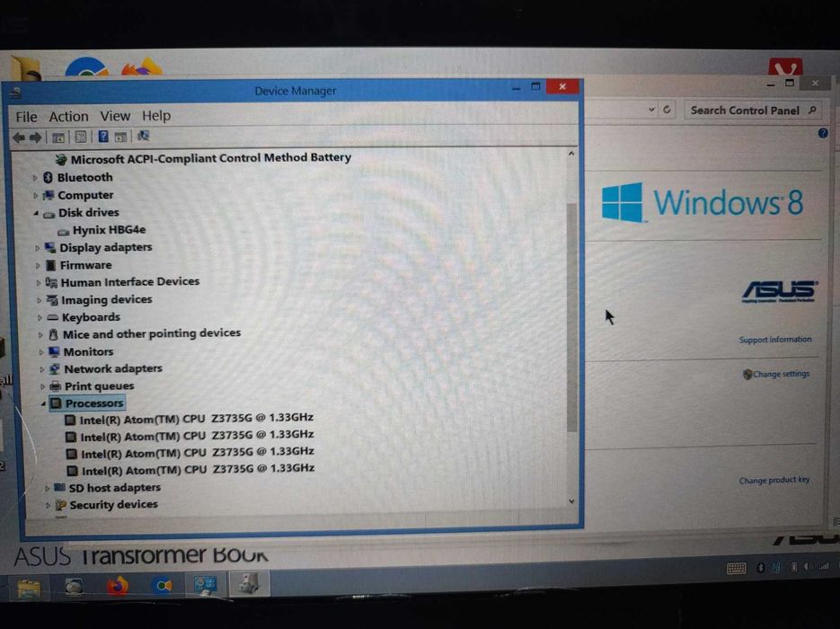Expand the Network adapters node

pos(42,369)
